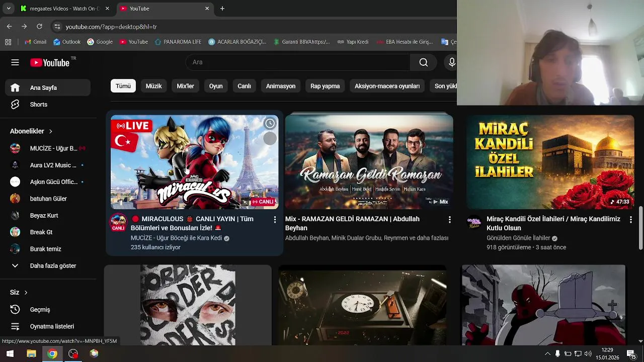Open the Windows notification center
The height and width of the screenshot is (362, 644).
pos(631,353)
